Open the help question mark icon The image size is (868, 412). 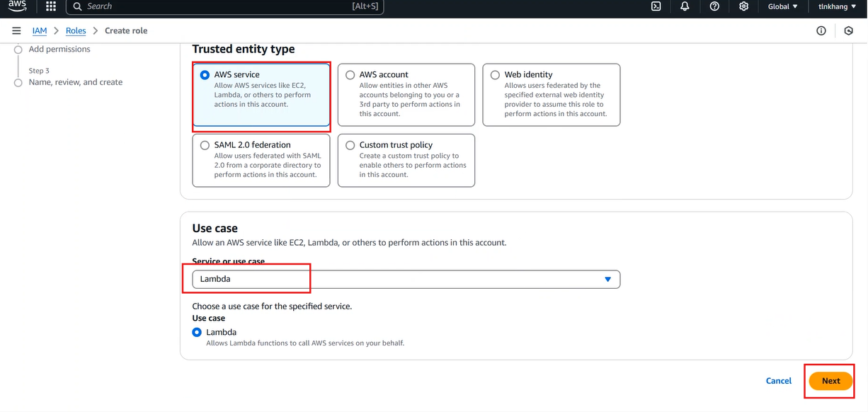pyautogui.click(x=714, y=6)
